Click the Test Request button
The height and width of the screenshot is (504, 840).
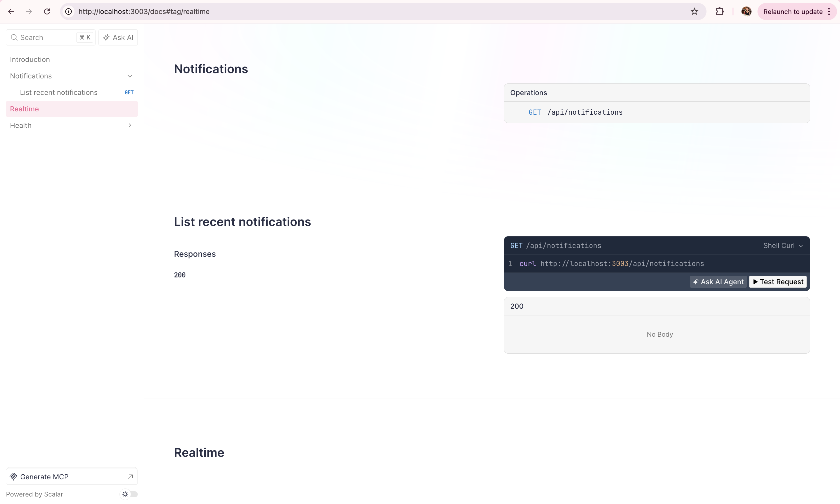778,282
